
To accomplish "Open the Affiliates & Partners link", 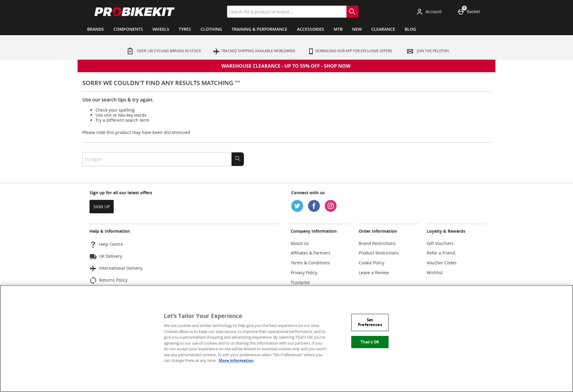I will [x=310, y=253].
